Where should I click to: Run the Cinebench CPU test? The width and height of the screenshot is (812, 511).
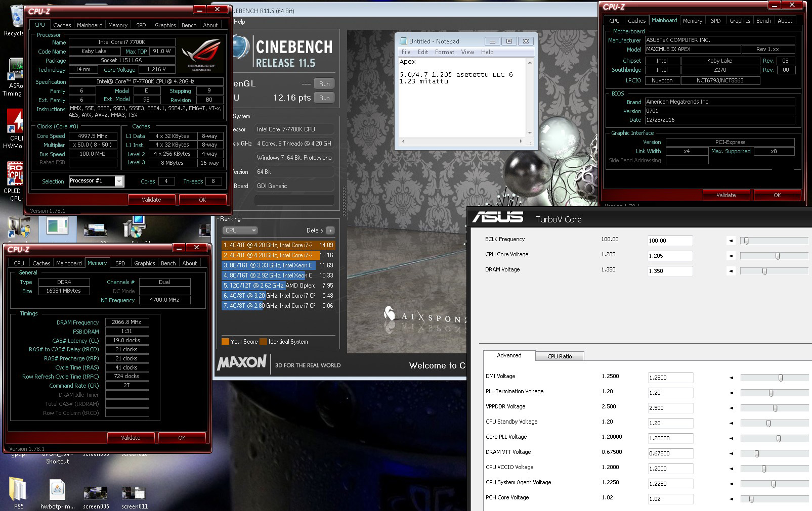tap(324, 98)
